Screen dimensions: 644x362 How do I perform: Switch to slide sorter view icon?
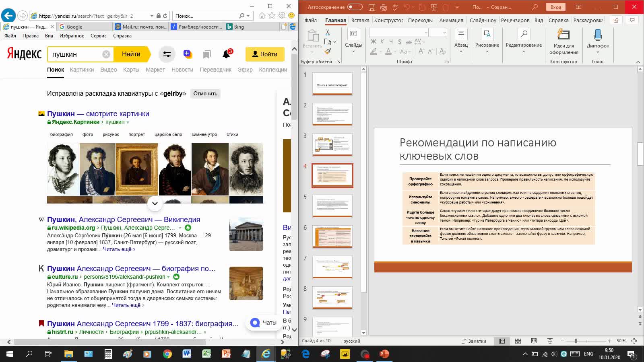[518, 341]
